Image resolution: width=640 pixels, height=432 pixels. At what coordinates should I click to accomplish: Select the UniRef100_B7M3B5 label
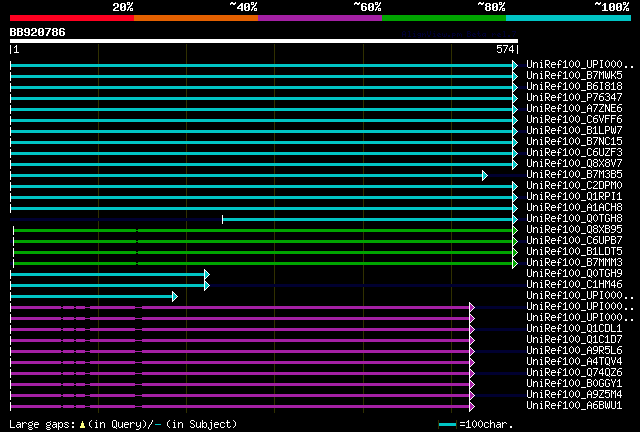574,175
